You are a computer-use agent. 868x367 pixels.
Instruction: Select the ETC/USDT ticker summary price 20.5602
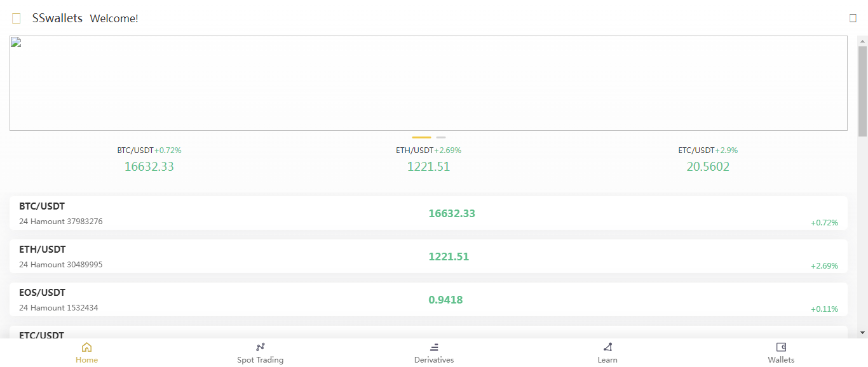coord(708,167)
